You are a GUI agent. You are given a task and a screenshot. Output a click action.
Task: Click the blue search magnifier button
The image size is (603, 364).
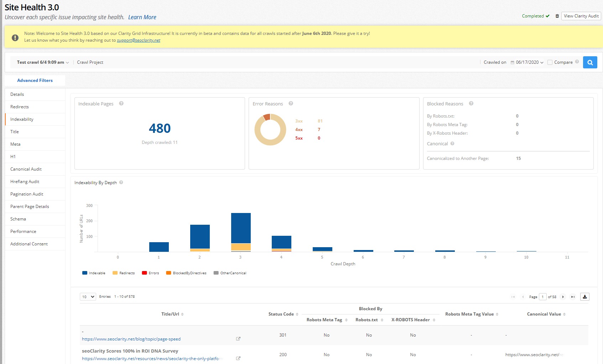[x=590, y=62]
